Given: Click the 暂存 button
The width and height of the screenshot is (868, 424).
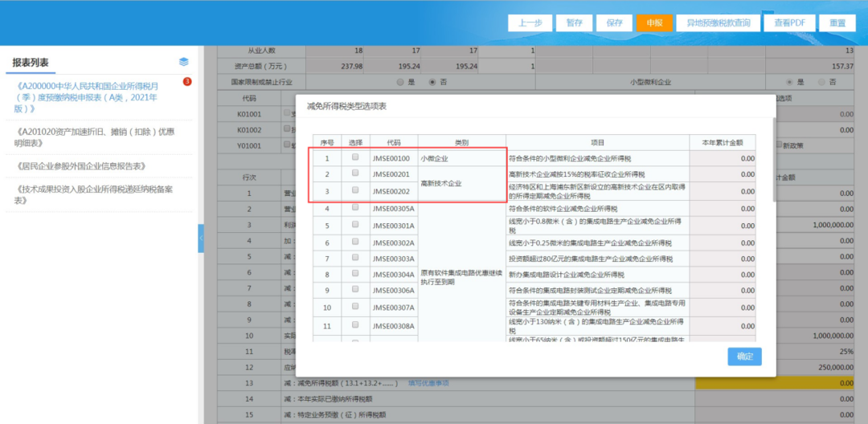Looking at the screenshot, I should click(x=574, y=22).
